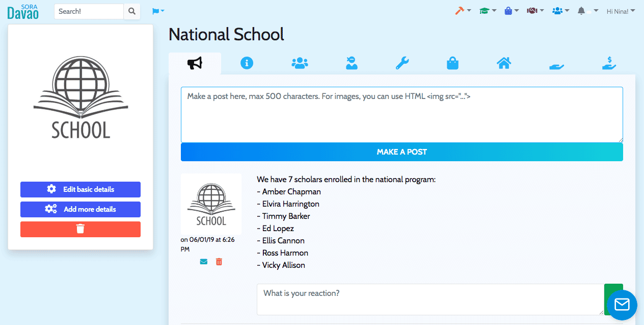Open the blue people group menu
Screen dimensions: 644x325
[x=560, y=11]
